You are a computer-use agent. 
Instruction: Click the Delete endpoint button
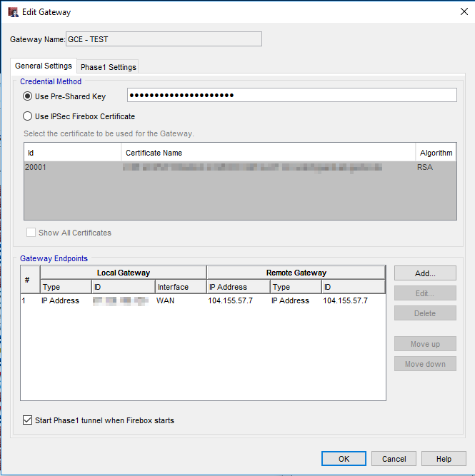[x=425, y=313]
